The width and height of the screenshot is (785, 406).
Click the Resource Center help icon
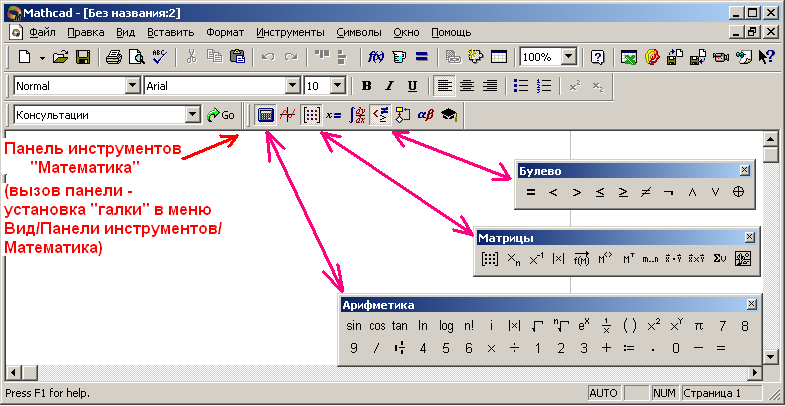point(596,57)
